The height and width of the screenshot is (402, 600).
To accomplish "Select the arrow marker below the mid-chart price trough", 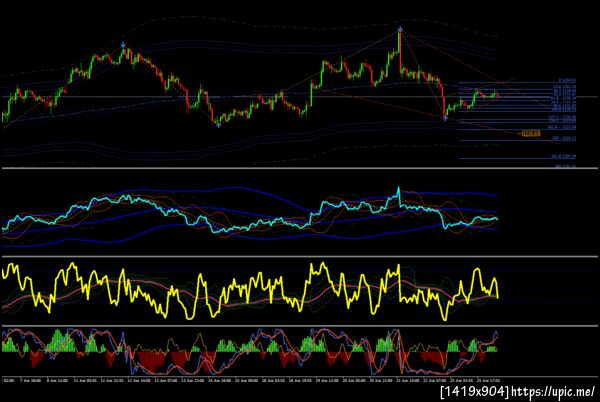I will (x=218, y=125).
